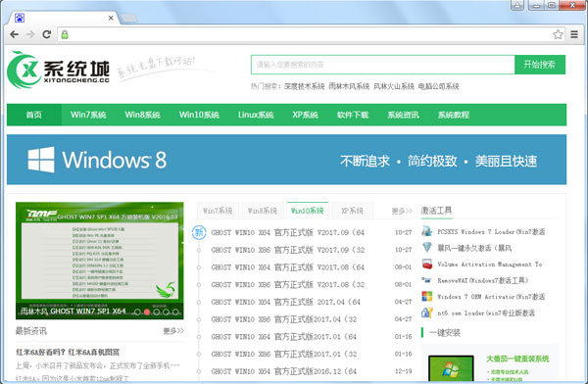Select the first carousel dot
Screen dimensions: 588x384
tap(137, 312)
